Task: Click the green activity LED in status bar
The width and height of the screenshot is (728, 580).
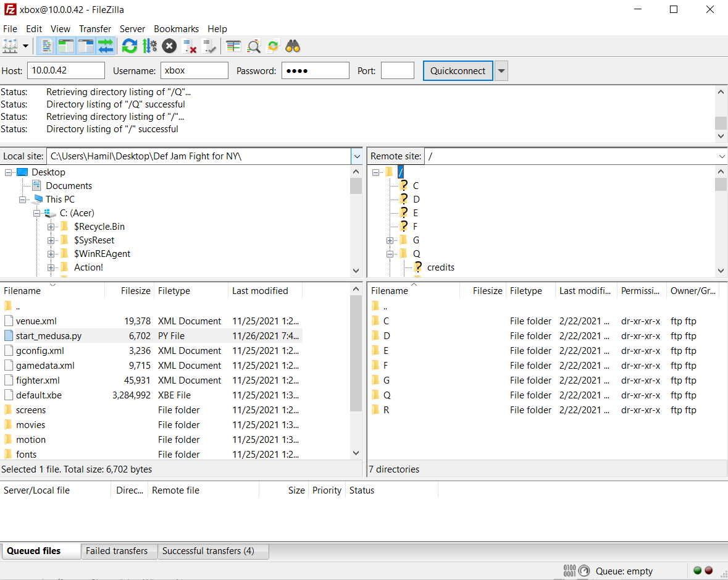Action: click(x=697, y=571)
